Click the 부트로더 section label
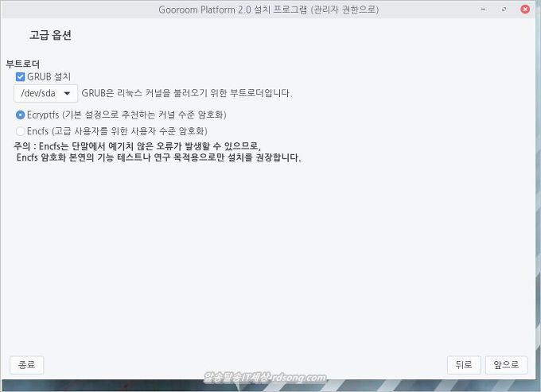This screenshot has height=392, width=541. tap(23, 64)
